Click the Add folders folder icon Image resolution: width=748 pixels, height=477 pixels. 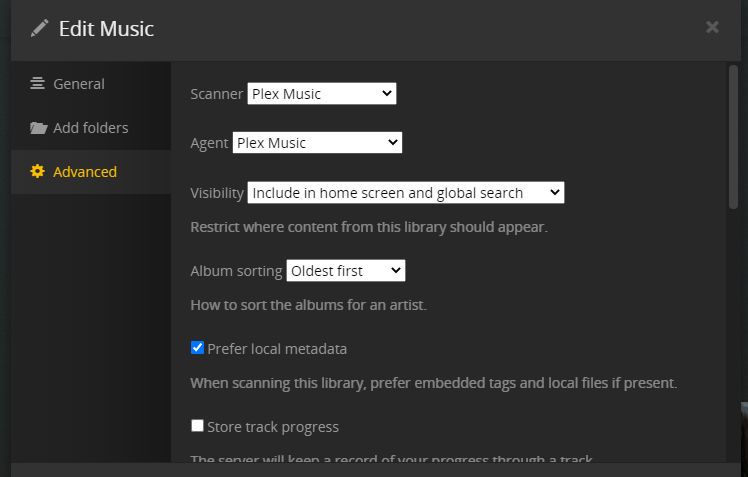pos(38,128)
